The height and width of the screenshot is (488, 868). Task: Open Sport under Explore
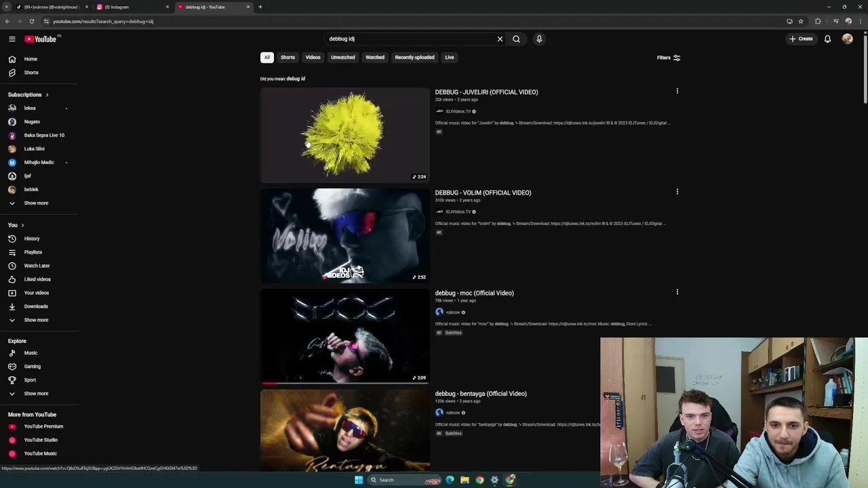[x=38, y=380]
